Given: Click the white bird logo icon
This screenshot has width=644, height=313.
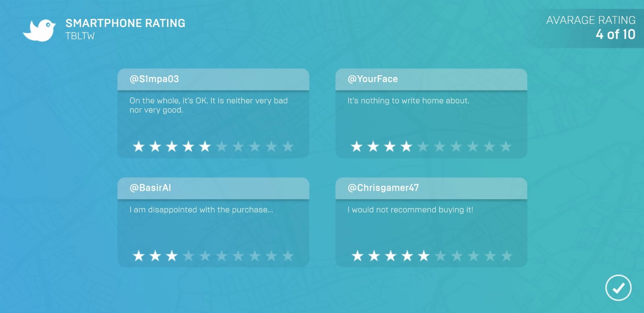Looking at the screenshot, I should pyautogui.click(x=39, y=30).
